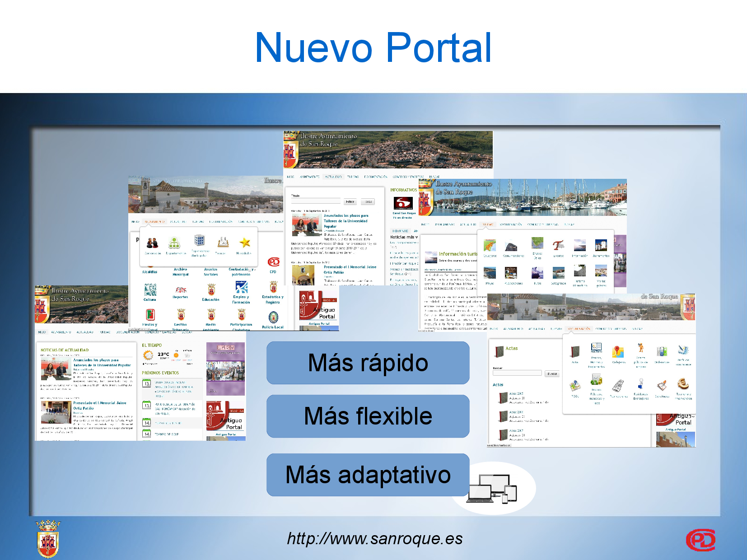Click the Nuevo Portal slide title

pos(373,47)
